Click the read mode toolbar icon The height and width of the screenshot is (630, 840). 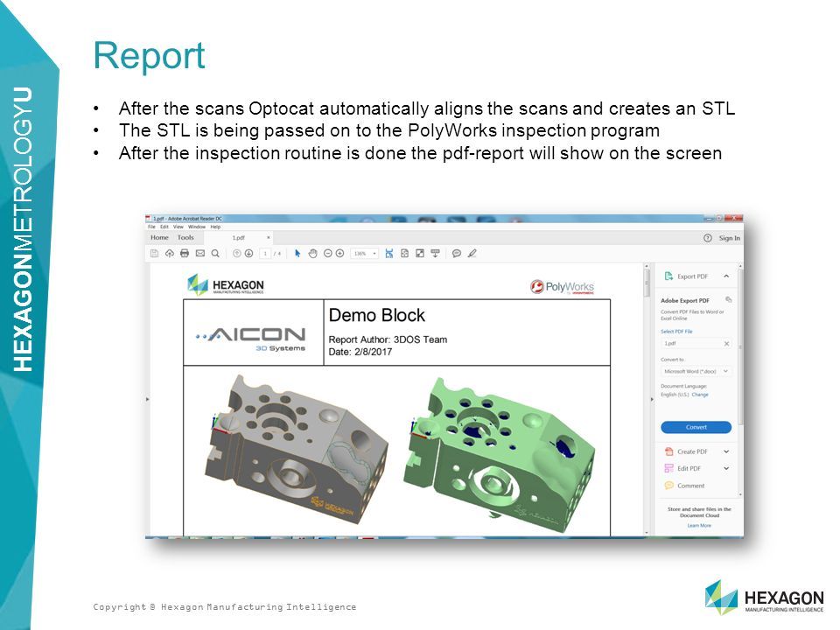[x=435, y=254]
